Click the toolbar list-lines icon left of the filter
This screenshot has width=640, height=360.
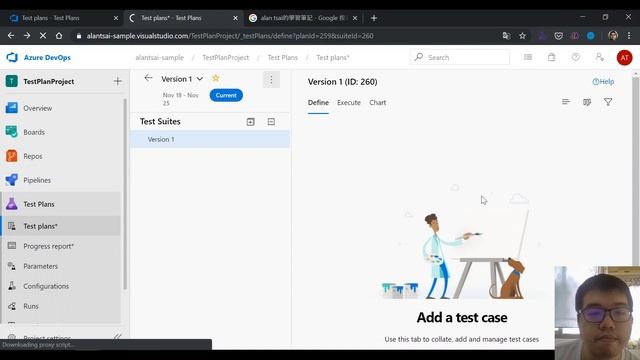(x=566, y=102)
